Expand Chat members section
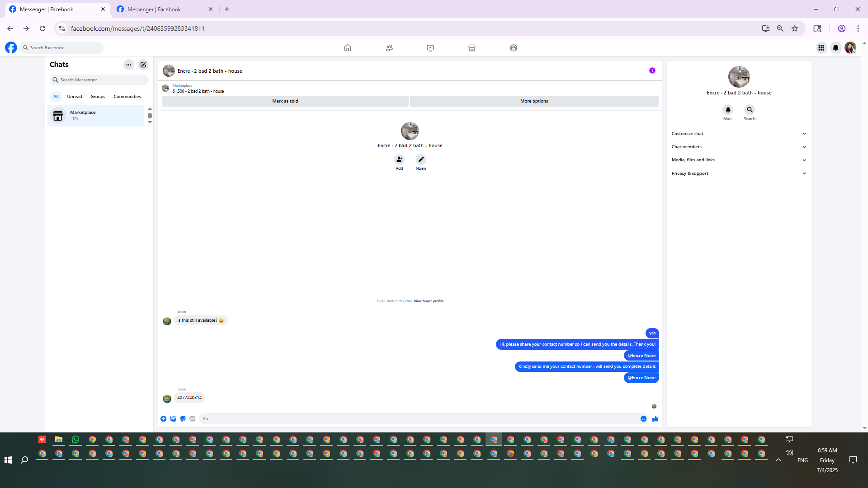The height and width of the screenshot is (488, 868). point(739,147)
